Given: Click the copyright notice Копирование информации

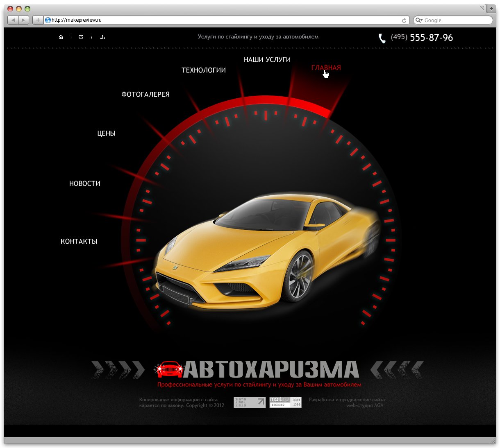Looking at the screenshot, I should click(x=182, y=403).
